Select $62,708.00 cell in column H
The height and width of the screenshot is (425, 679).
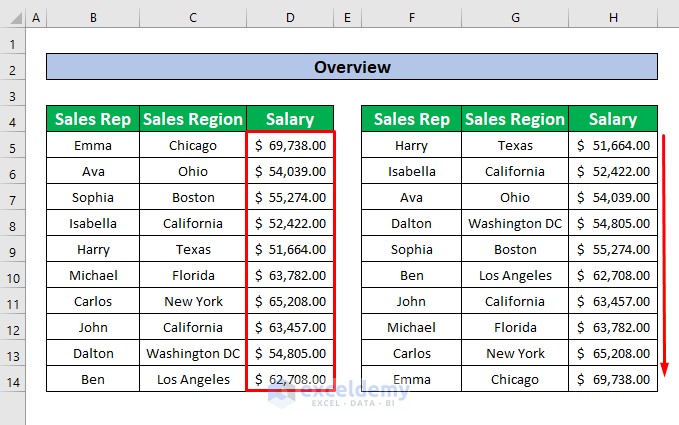click(613, 275)
